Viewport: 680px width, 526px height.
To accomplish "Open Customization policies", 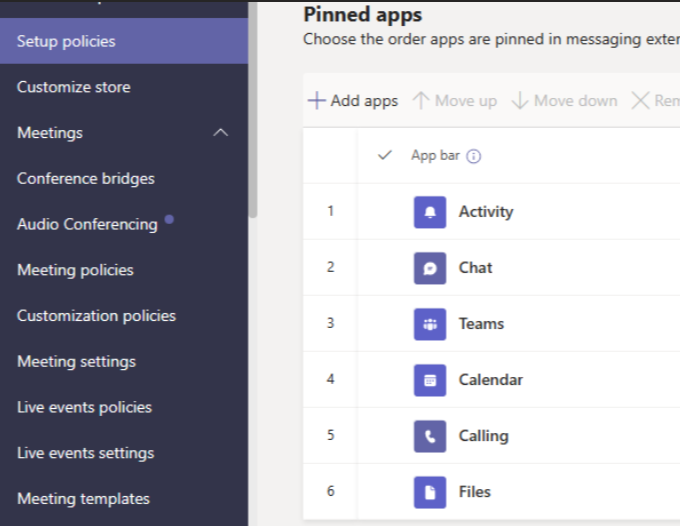I will [124, 316].
